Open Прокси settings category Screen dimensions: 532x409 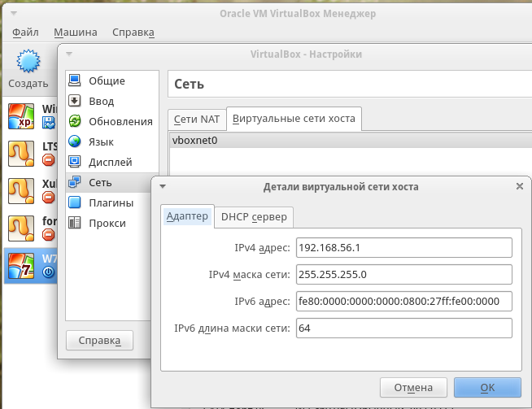[x=108, y=223]
